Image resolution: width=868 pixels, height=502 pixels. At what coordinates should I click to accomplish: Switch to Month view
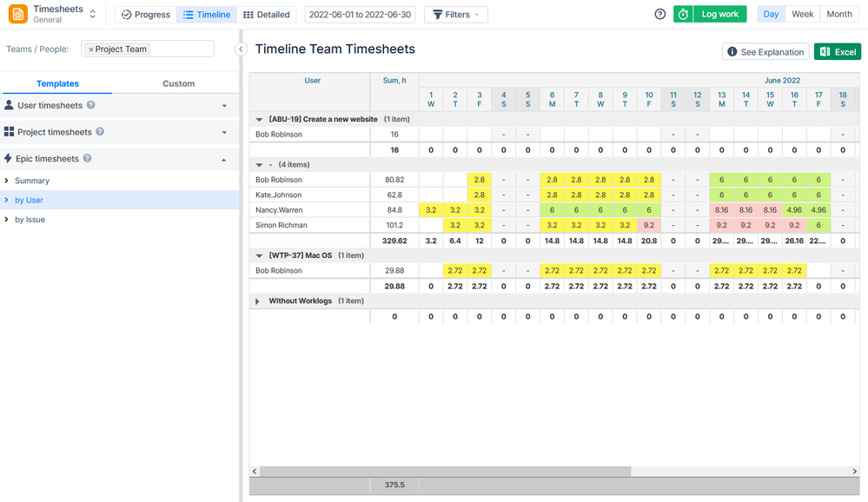point(838,14)
